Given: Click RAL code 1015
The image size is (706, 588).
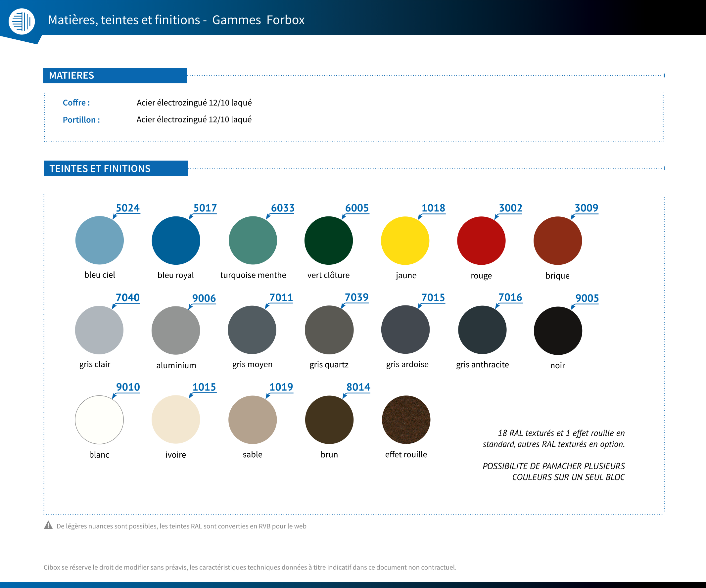Looking at the screenshot, I should tap(204, 387).
